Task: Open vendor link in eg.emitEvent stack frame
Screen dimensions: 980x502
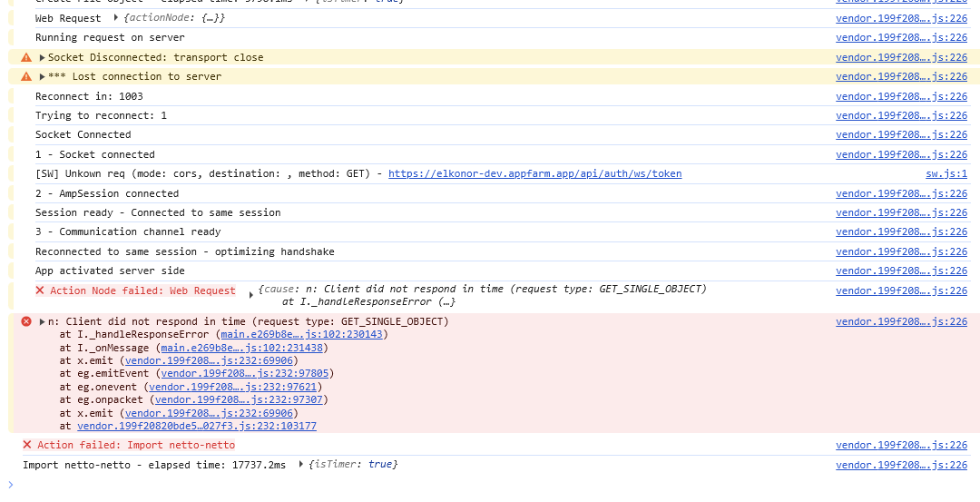Action: tap(245, 373)
